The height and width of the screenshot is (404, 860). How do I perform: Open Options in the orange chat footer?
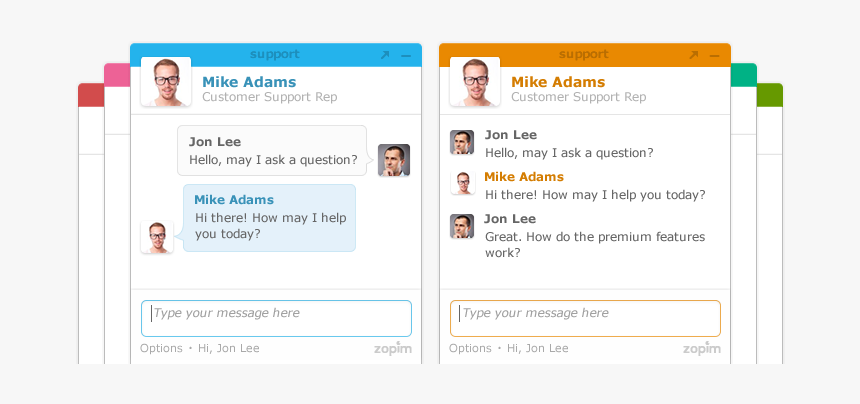470,348
